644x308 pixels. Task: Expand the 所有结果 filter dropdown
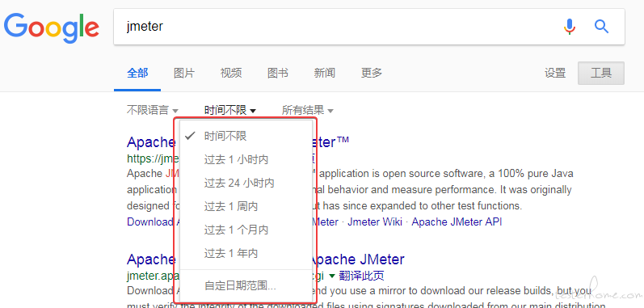point(307,110)
